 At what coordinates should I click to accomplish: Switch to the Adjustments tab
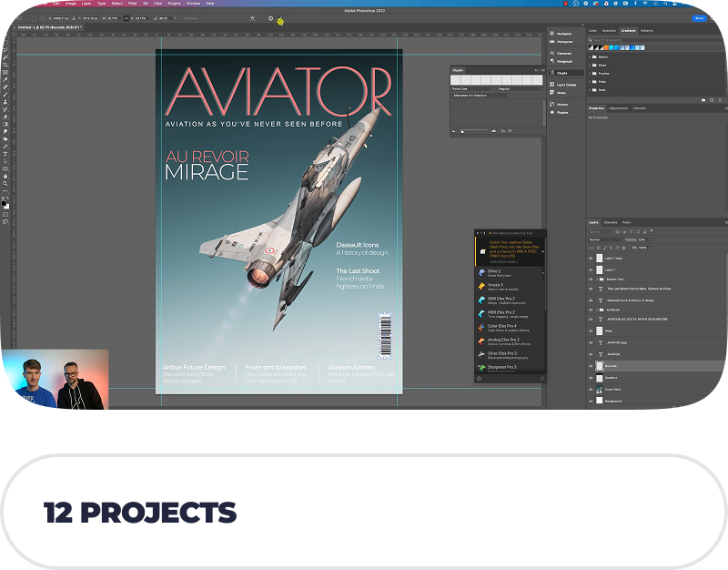pyautogui.click(x=619, y=108)
